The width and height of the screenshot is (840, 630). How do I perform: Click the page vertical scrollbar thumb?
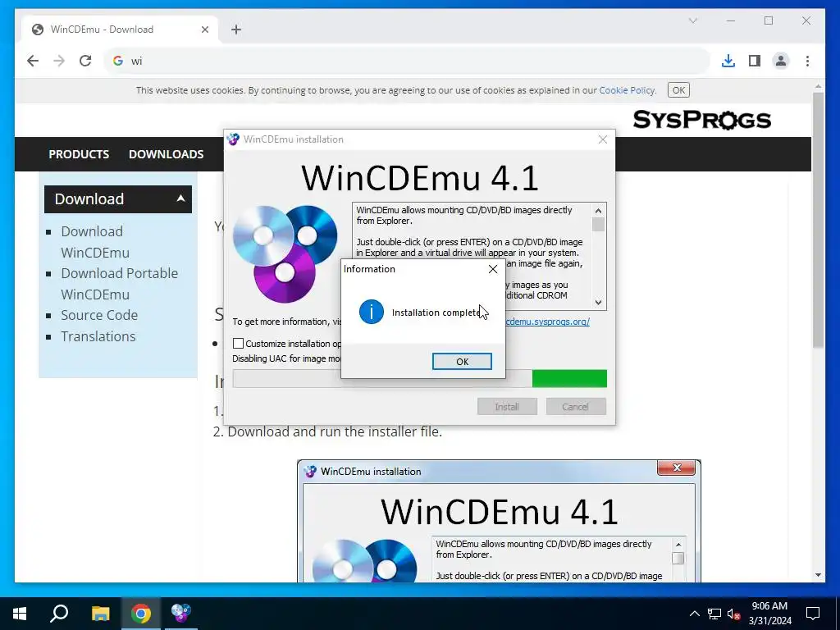tap(818, 220)
